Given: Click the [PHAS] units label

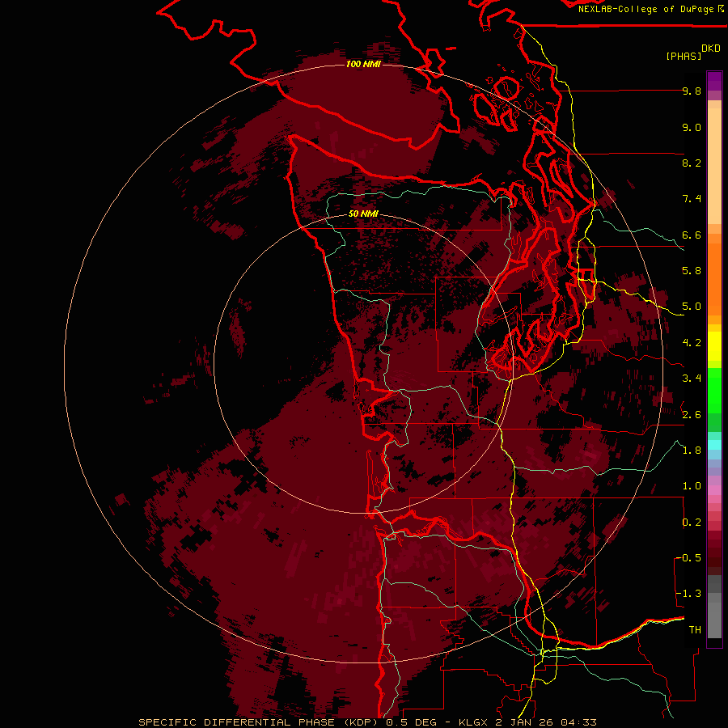Looking at the screenshot, I should click(x=684, y=56).
